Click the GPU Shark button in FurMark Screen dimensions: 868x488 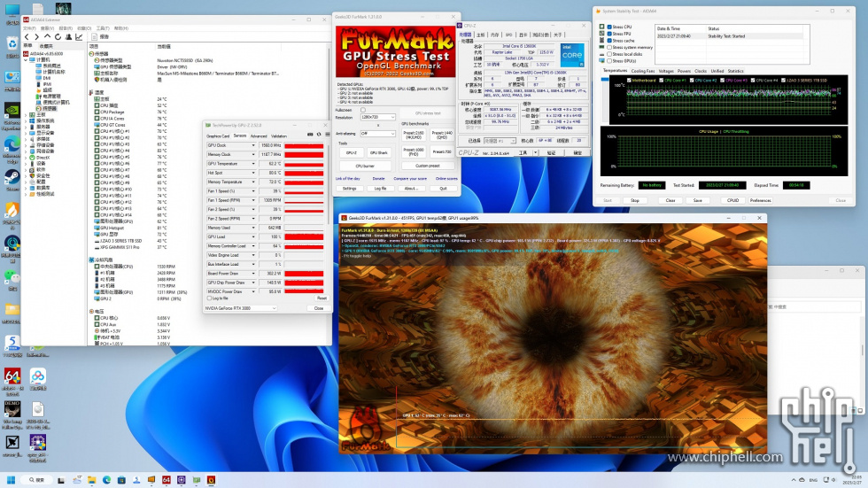pos(379,152)
